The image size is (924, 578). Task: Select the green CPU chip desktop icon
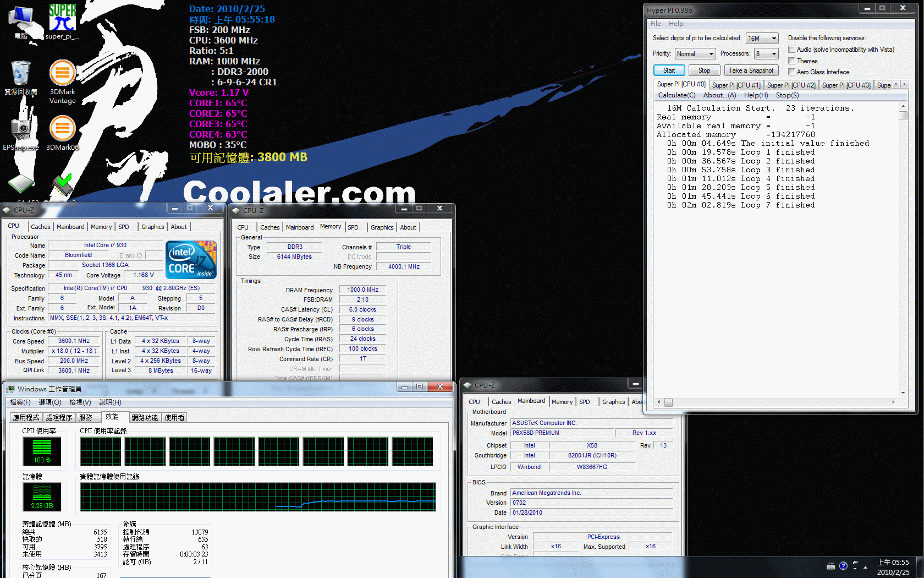21,184
